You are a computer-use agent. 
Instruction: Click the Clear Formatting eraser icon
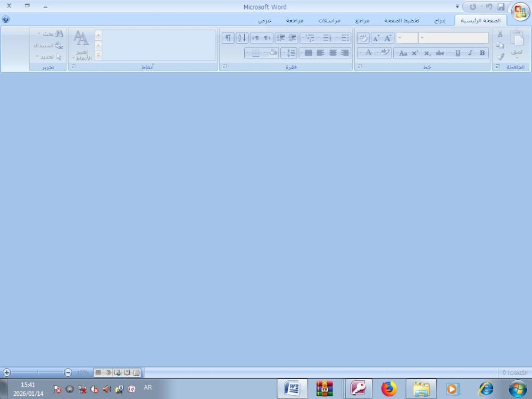tap(363, 38)
